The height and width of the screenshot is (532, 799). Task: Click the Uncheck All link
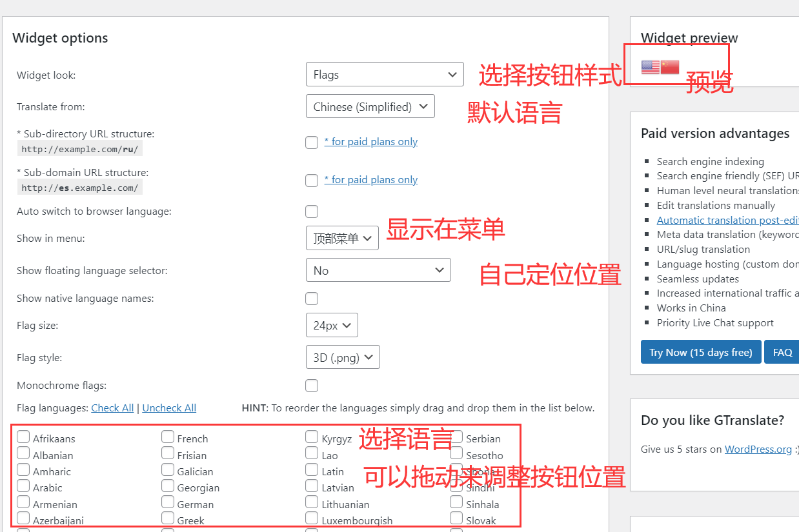click(169, 408)
